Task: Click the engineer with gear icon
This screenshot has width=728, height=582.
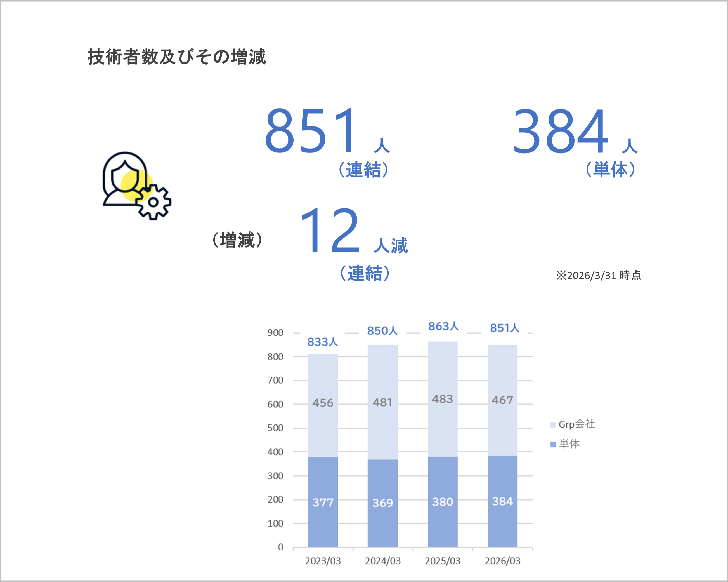Action: pos(137,186)
